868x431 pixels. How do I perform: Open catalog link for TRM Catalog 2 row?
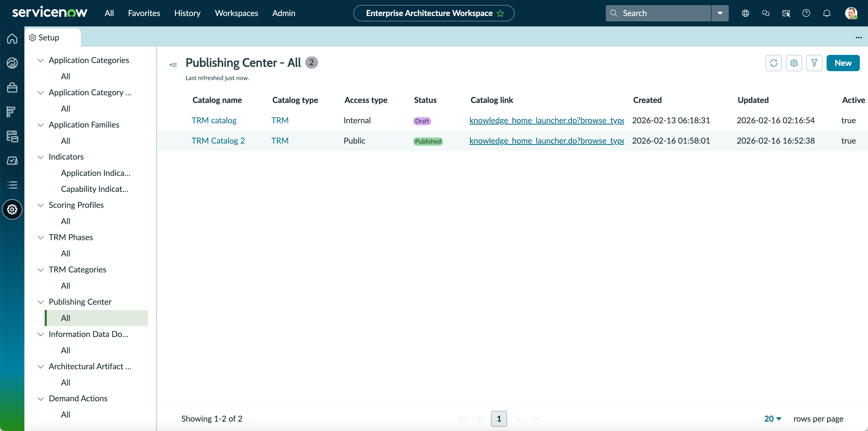point(547,141)
